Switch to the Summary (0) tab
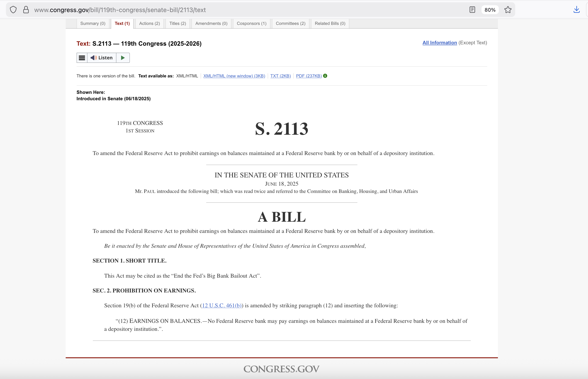Image resolution: width=588 pixels, height=379 pixels. [93, 24]
